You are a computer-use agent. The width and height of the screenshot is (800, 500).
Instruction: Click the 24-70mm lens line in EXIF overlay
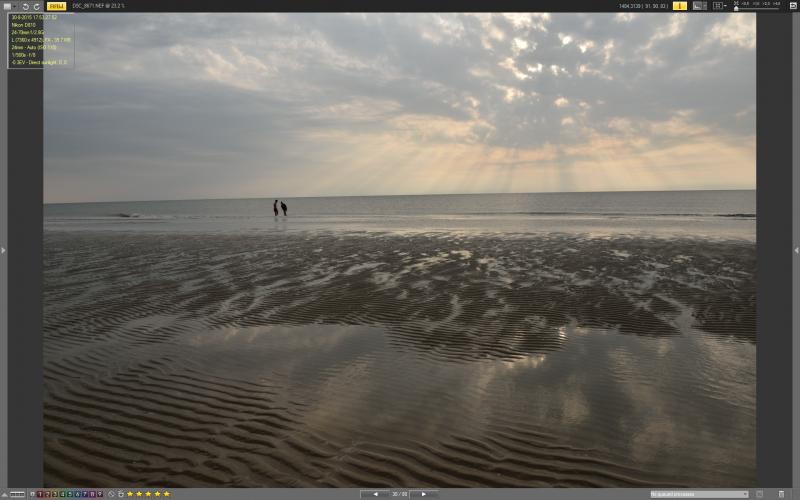(28, 32)
